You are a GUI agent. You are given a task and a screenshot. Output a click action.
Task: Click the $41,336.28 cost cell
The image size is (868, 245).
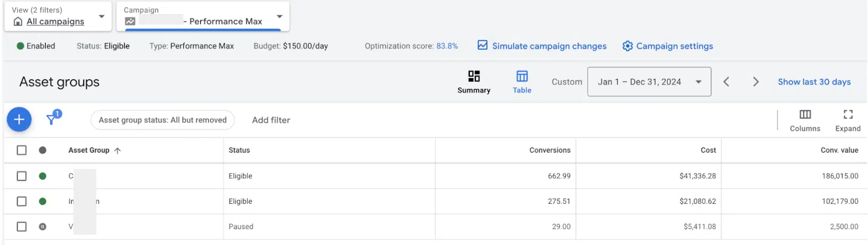[698, 176]
